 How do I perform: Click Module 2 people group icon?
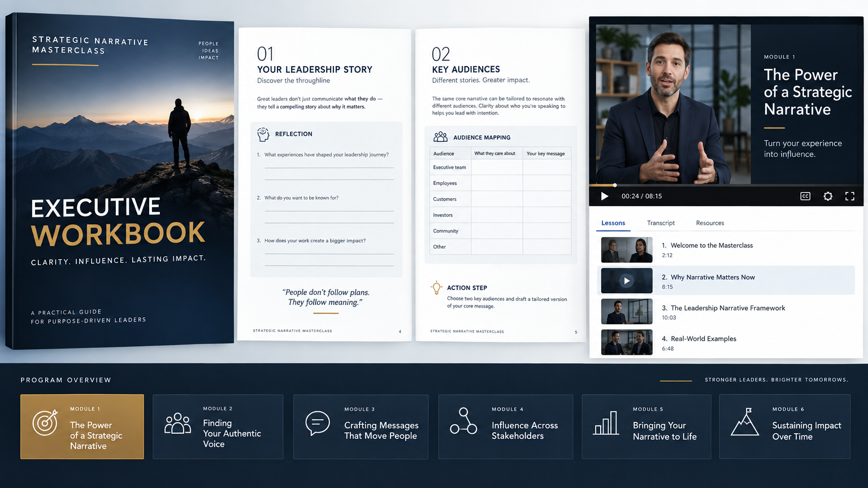tap(177, 423)
